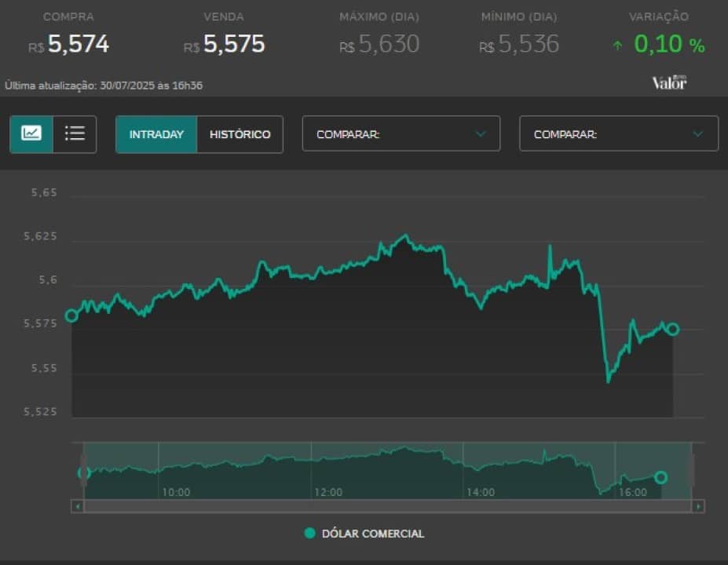The height and width of the screenshot is (565, 728).
Task: Click the navigator scroll left arrow
Action: 78,506
